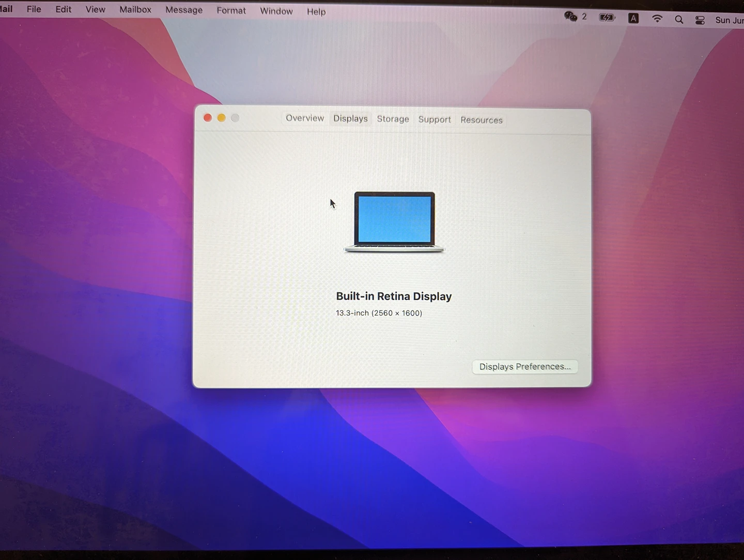The width and height of the screenshot is (744, 560).
Task: Click the battery status icon
Action: (607, 18)
